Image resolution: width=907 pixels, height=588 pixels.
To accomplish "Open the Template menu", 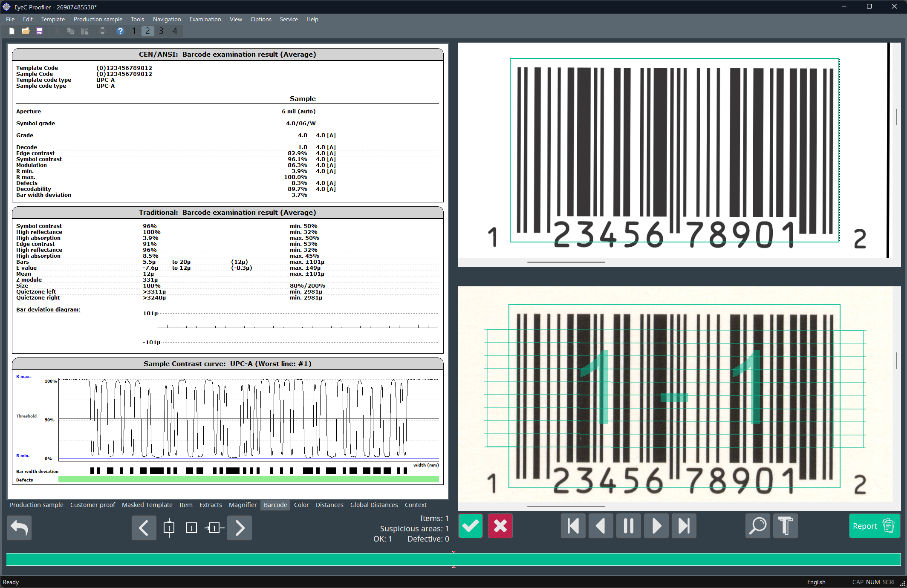I will point(53,19).
